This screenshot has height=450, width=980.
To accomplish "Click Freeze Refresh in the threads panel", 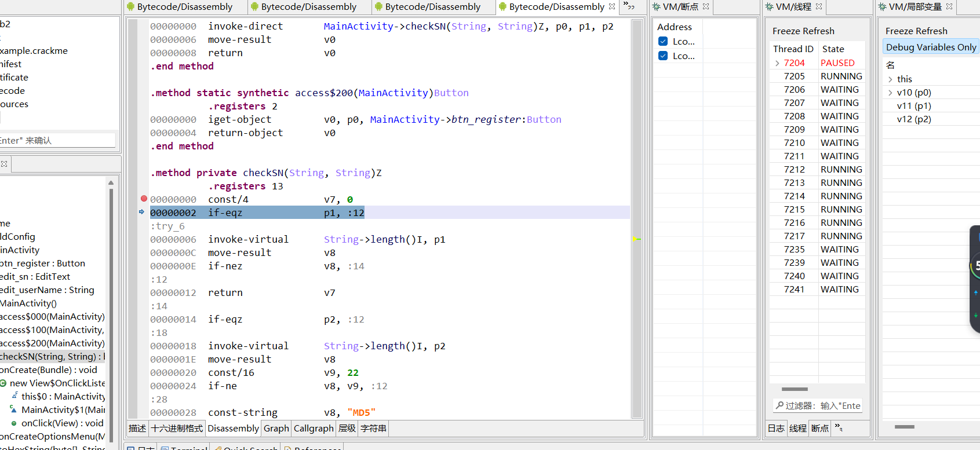I will pos(803,31).
